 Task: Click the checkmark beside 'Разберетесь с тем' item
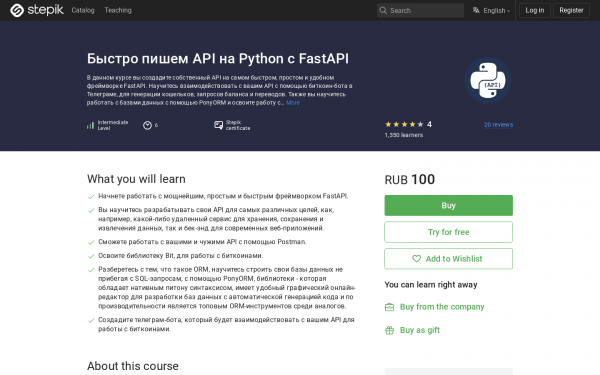pyautogui.click(x=91, y=270)
